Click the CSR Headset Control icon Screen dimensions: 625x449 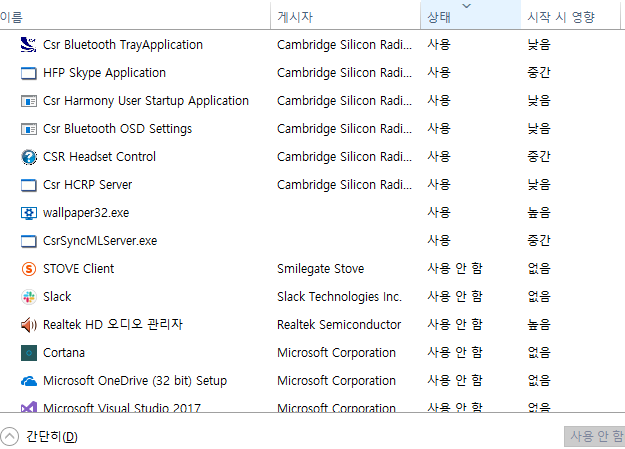click(x=29, y=157)
